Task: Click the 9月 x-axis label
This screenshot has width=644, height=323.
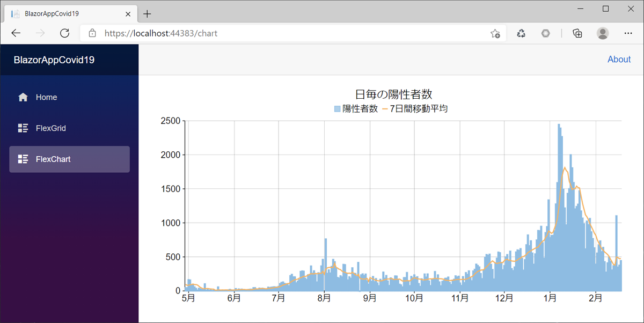Action: [369, 297]
